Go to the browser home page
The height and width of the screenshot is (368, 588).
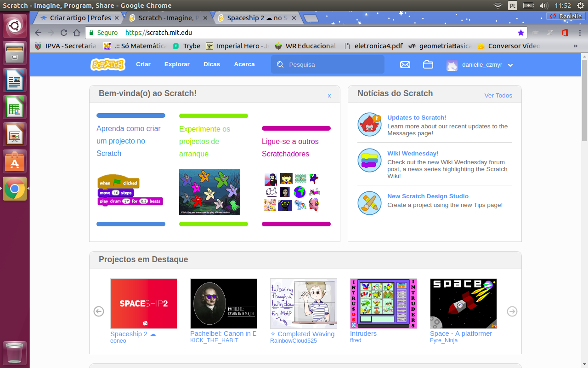(77, 33)
